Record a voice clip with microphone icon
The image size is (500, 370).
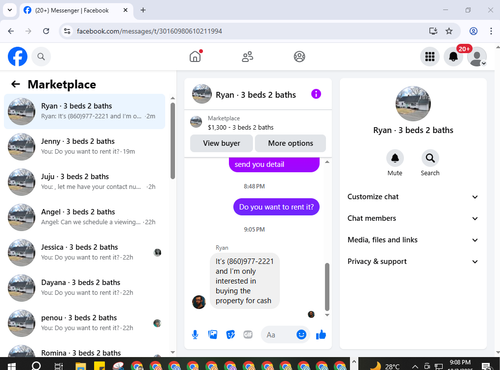point(195,334)
